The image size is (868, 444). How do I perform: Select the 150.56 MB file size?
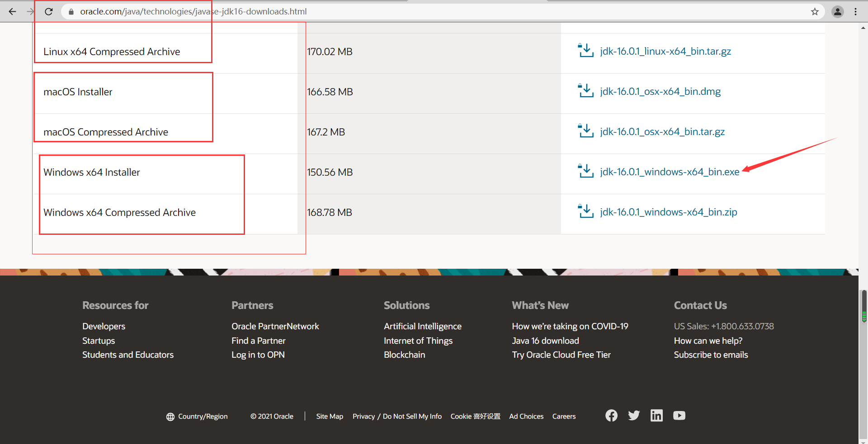330,172
